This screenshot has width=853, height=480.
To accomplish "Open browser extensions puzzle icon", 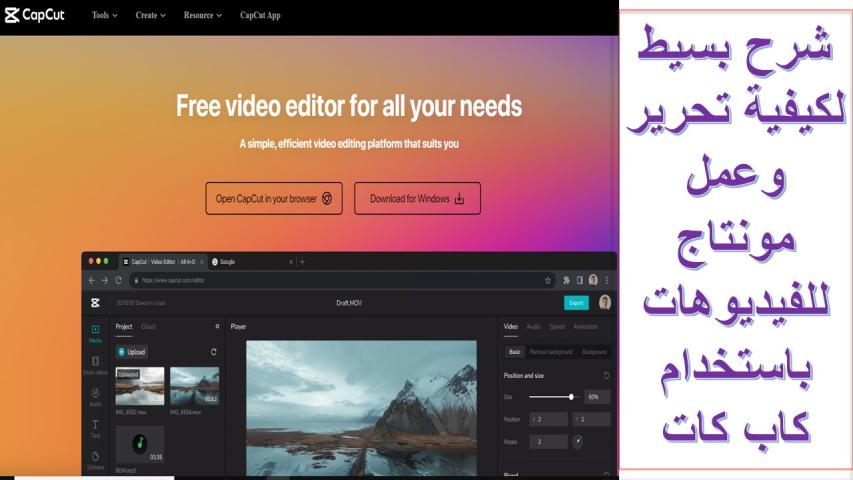I will pyautogui.click(x=566, y=280).
